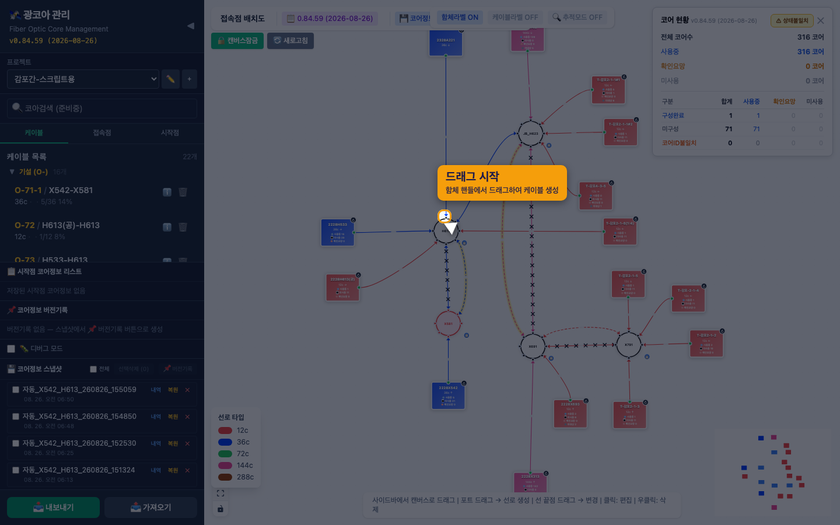Switch to the 접속점 tab
The width and height of the screenshot is (840, 525).
pyautogui.click(x=102, y=133)
